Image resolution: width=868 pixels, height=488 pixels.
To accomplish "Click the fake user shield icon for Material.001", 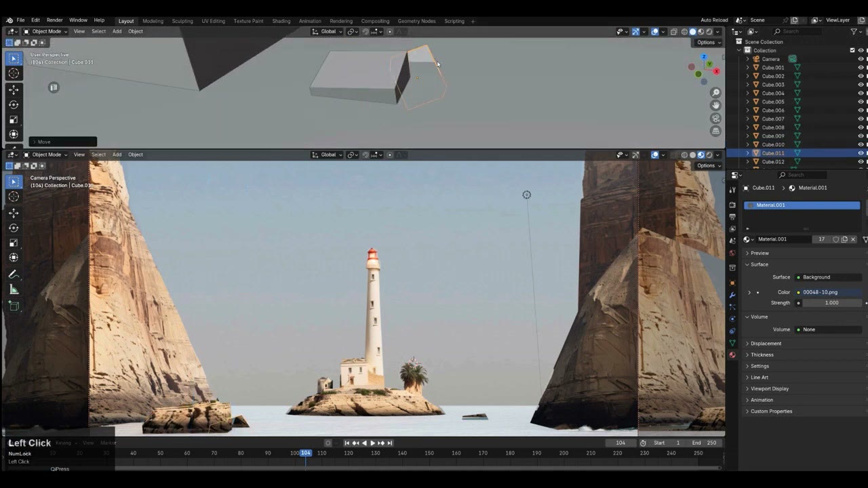I will coord(835,239).
